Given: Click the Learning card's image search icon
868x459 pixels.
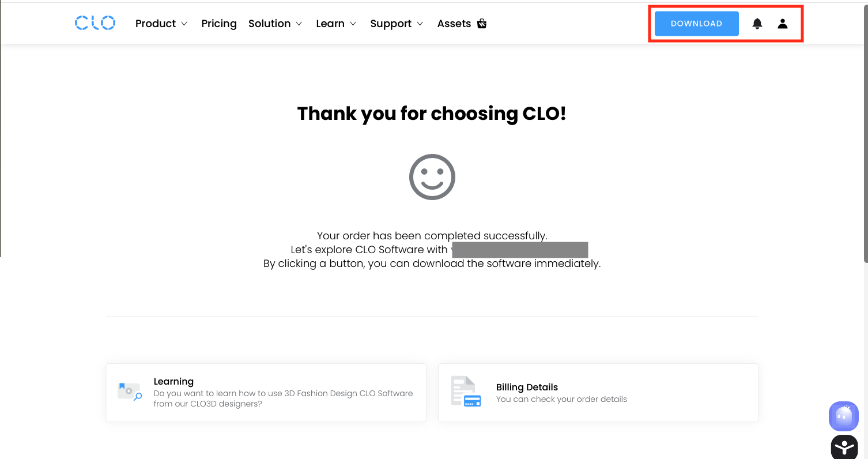Looking at the screenshot, I should click(x=129, y=390).
